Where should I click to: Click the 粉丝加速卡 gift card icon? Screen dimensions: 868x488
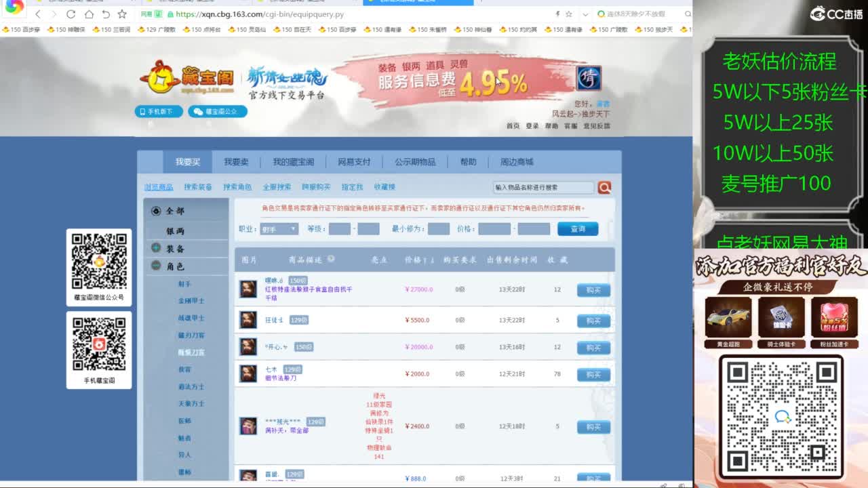click(834, 317)
